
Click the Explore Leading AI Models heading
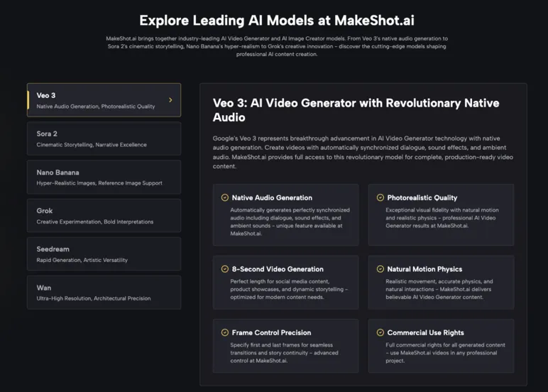pos(277,21)
